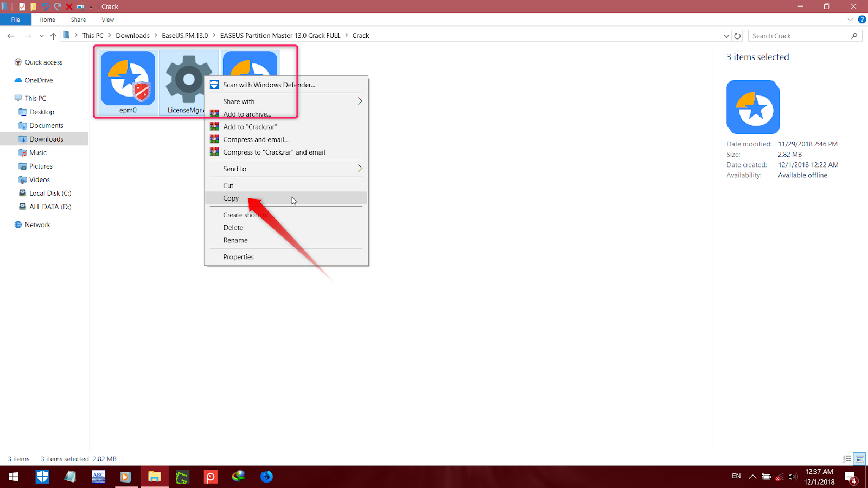Click the Properties icon in Quick Access Toolbar
The width and height of the screenshot is (868, 488).
(x=22, y=7)
